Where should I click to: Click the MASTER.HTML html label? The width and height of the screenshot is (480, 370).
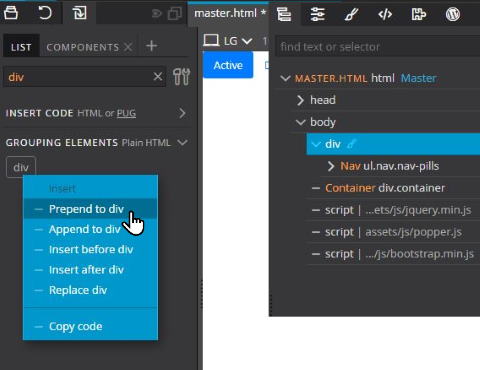pos(345,78)
